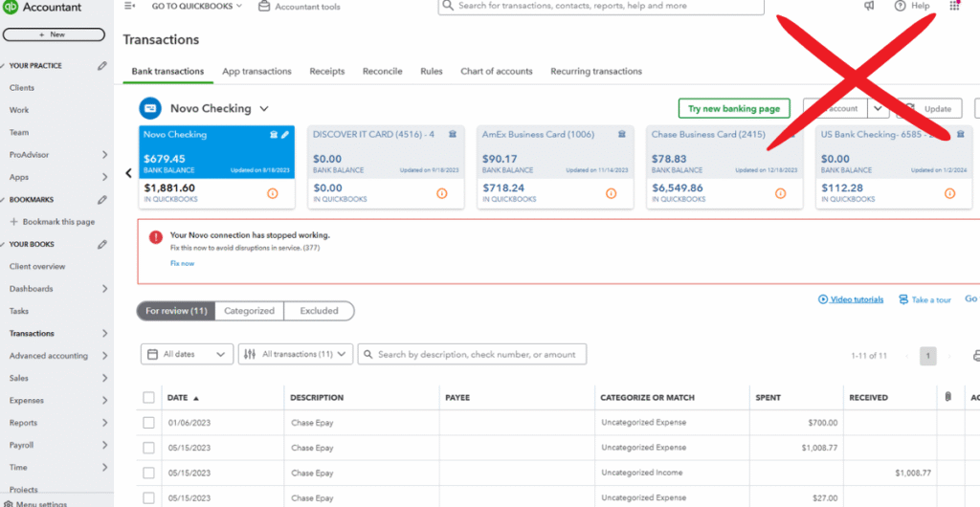Open the Reconcile tab

coord(383,71)
